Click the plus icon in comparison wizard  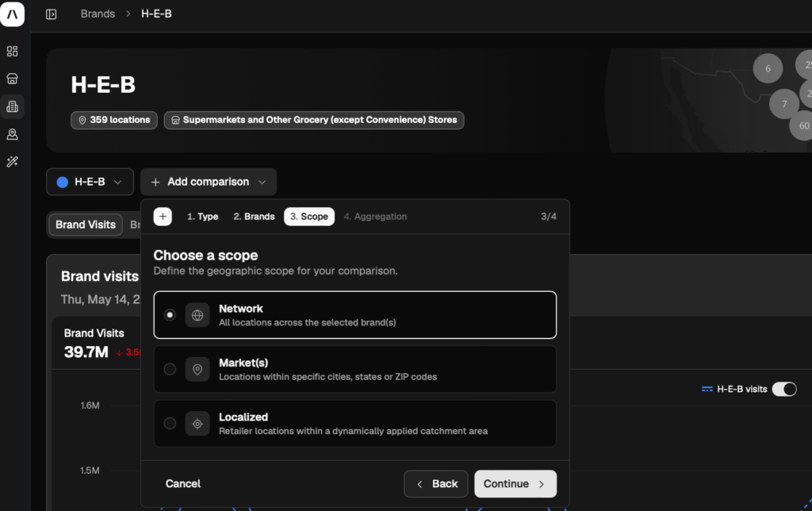click(163, 217)
